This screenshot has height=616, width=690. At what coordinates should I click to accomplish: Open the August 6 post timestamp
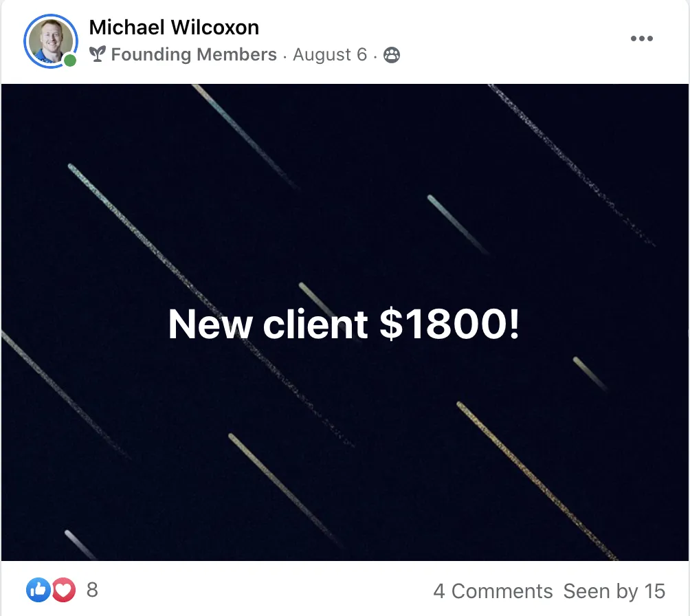pos(330,54)
